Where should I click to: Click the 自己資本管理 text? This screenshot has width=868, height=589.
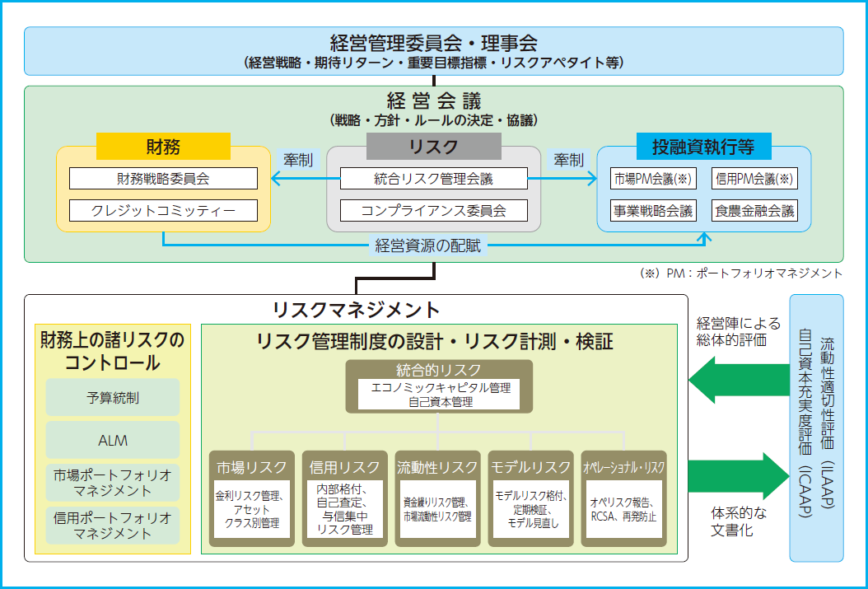tap(441, 402)
